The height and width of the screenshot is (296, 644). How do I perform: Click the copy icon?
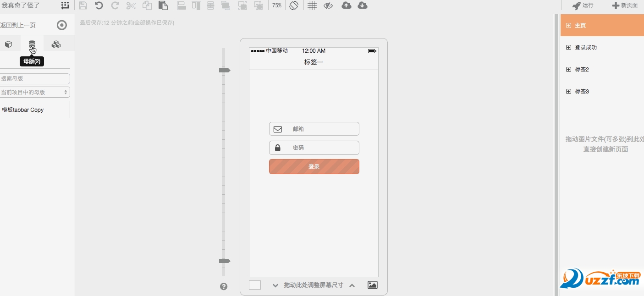coord(147,5)
